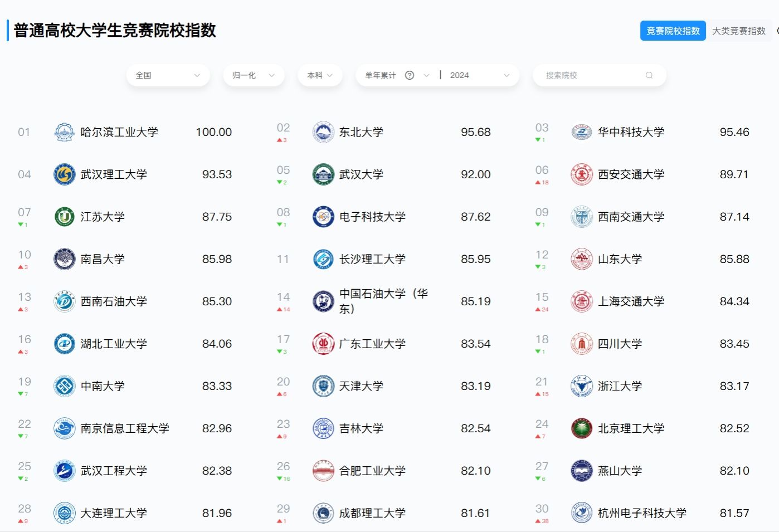Viewport: 779px width, 532px height.
Task: Click the 合肥工业大学 logo
Action: (323, 471)
